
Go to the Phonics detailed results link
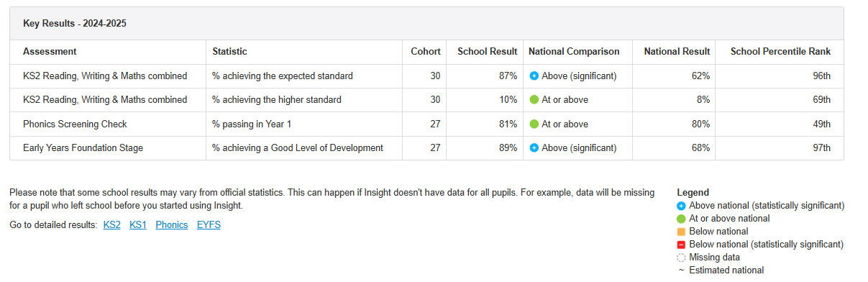pos(172,225)
